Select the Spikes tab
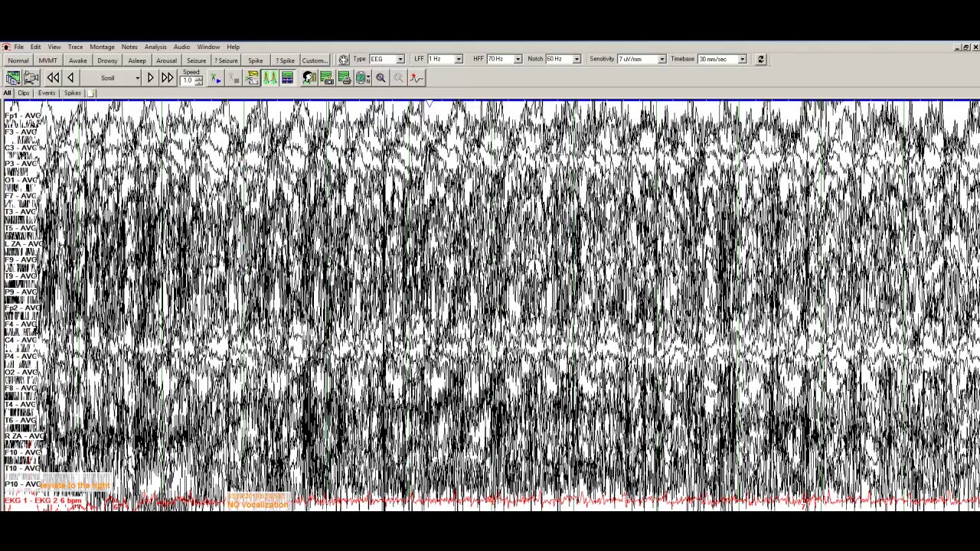 (x=72, y=93)
